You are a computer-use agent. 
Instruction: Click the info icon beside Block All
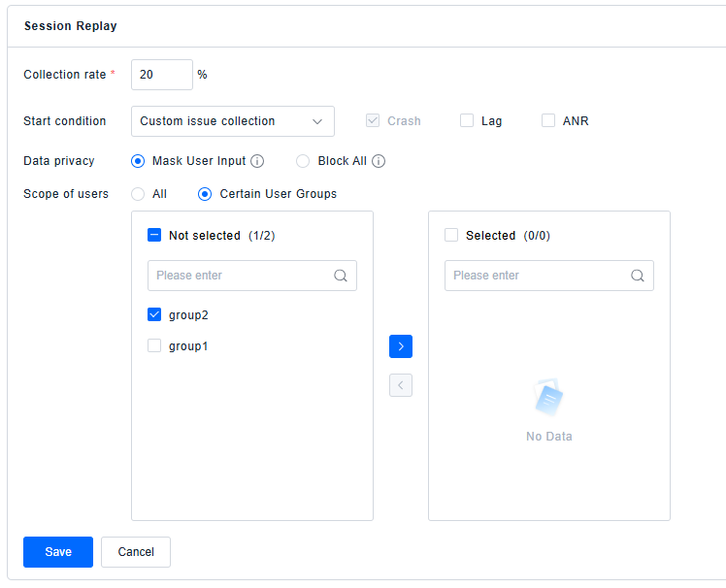(x=379, y=161)
